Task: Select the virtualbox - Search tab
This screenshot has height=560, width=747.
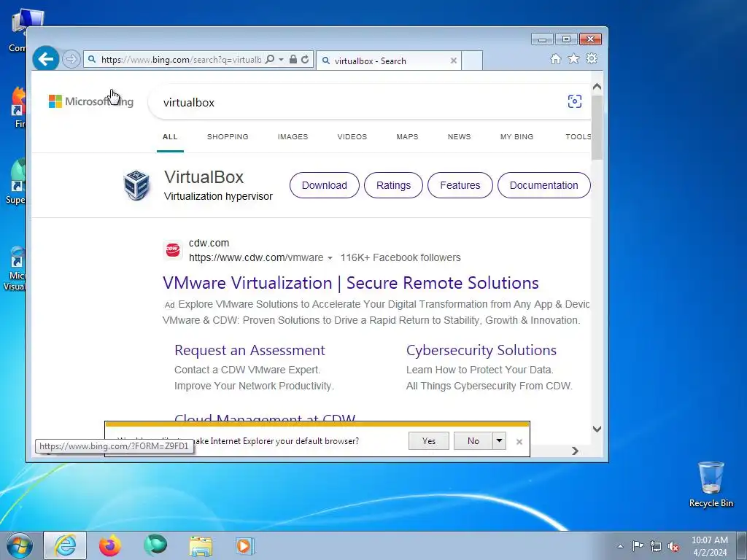Action: (x=388, y=61)
